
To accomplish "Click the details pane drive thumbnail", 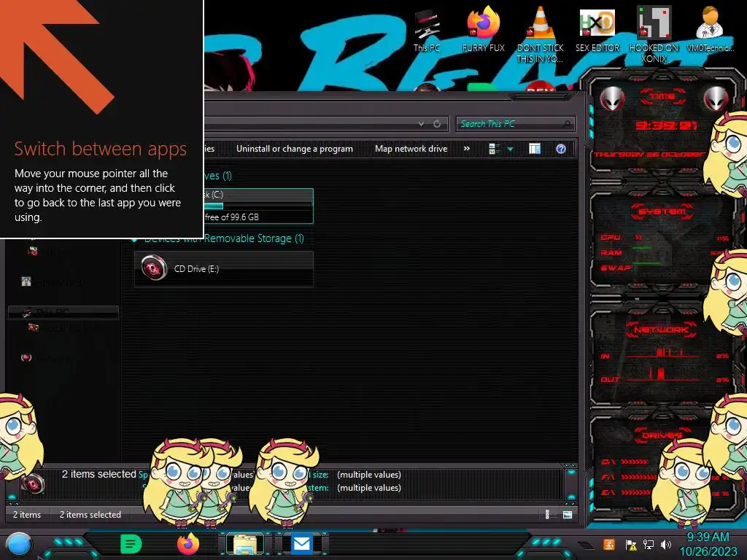I will 34,484.
